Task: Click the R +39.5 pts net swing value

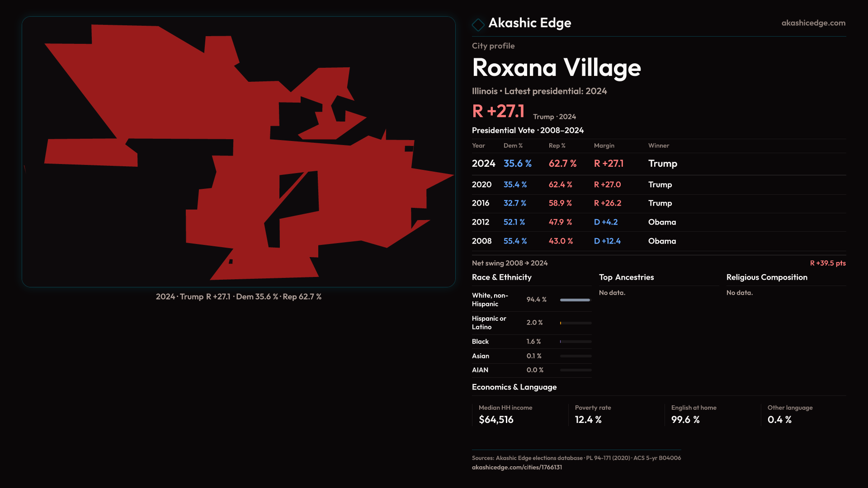Action: (x=827, y=263)
